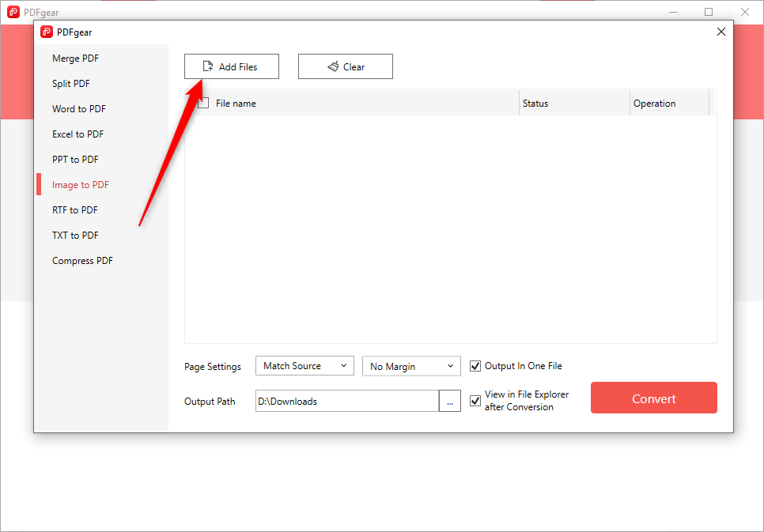Click the PDFgear logo in the dialog title
The image size is (764, 532).
click(x=47, y=32)
